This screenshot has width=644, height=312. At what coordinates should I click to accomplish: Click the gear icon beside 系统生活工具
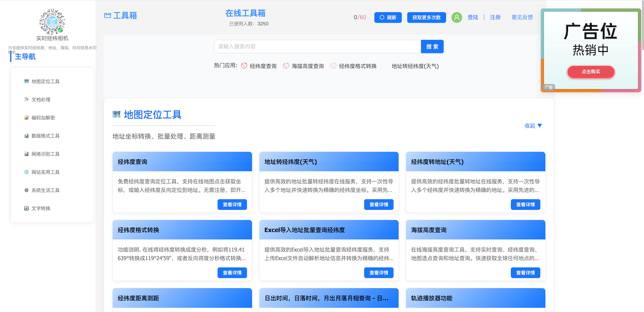[27, 190]
